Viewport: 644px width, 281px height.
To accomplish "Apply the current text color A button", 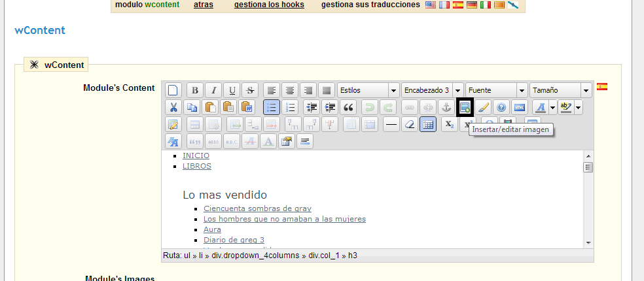I will [x=541, y=107].
